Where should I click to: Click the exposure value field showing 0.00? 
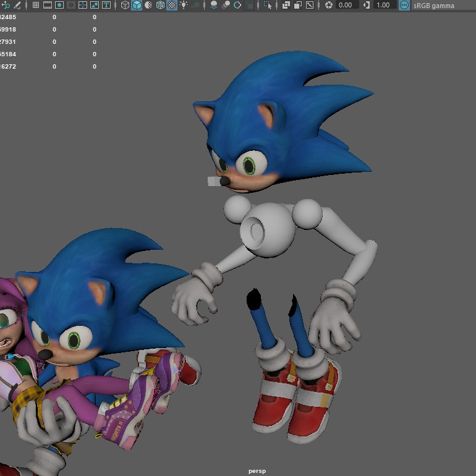coord(345,5)
